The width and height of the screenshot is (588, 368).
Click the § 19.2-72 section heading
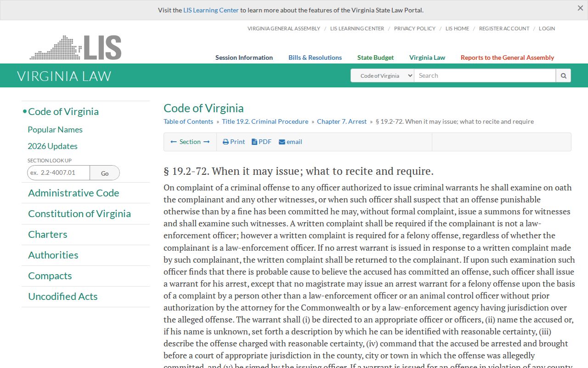click(x=299, y=171)
